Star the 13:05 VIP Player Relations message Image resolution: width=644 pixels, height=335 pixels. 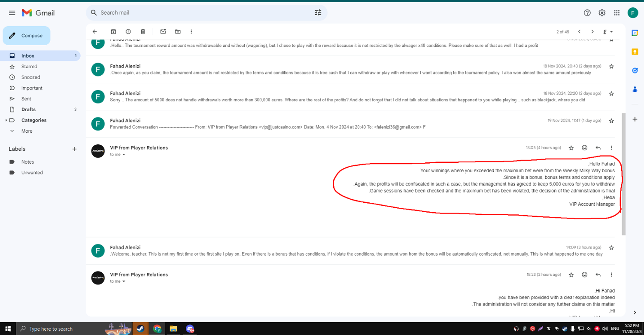571,148
